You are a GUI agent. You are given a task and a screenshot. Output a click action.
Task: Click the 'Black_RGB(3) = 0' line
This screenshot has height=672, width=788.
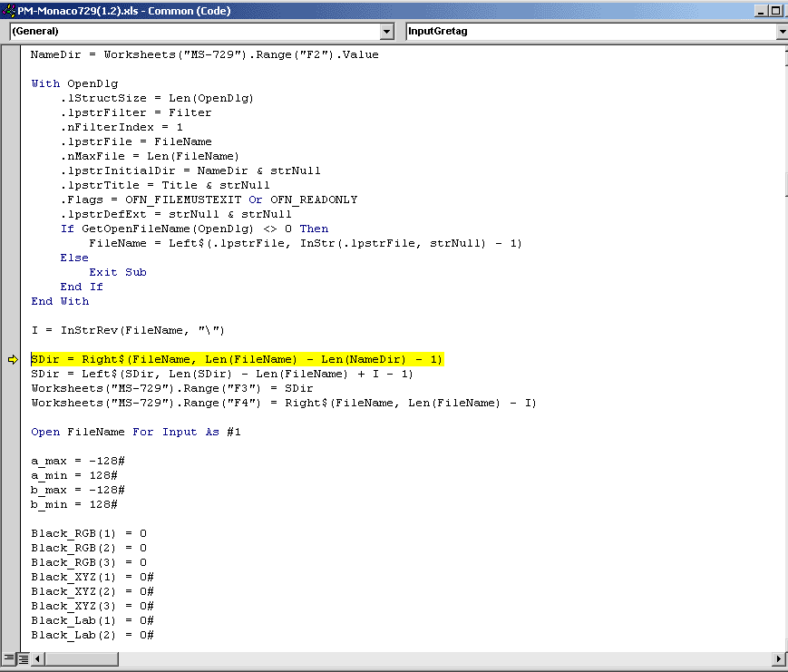point(89,563)
